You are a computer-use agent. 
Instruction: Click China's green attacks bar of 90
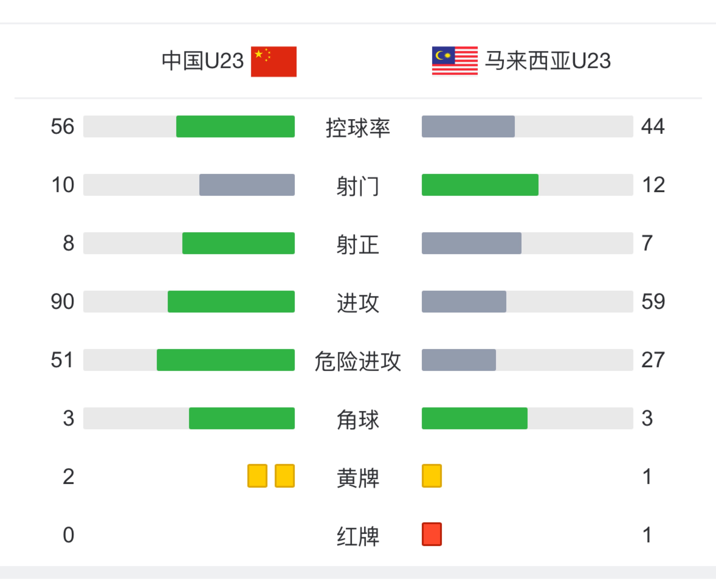tap(231, 301)
